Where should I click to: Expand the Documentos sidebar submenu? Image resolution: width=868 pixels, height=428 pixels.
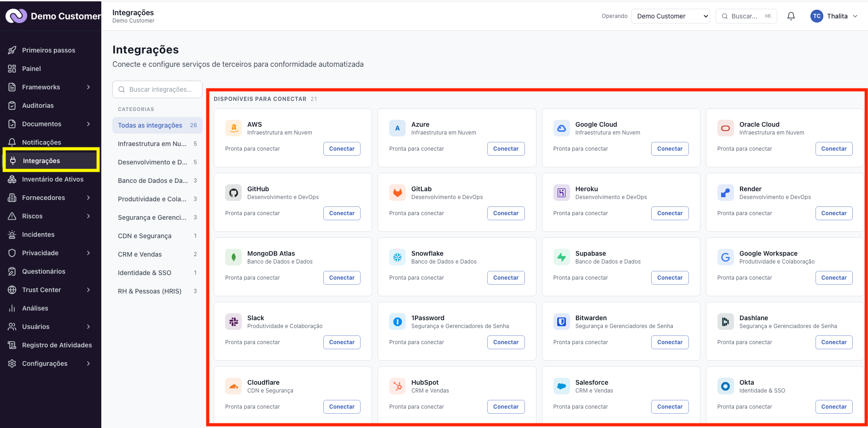click(x=88, y=124)
